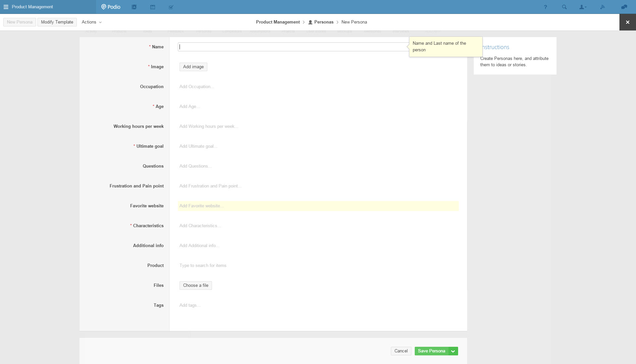Image resolution: width=636 pixels, height=364 pixels.
Task: Expand the Actions dropdown
Action: tap(91, 22)
